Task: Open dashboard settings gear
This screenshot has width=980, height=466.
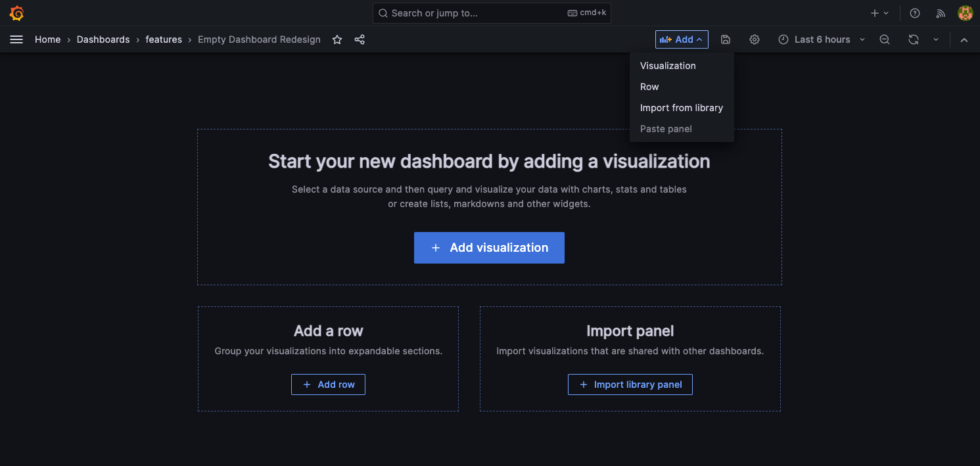Action: click(x=754, y=39)
